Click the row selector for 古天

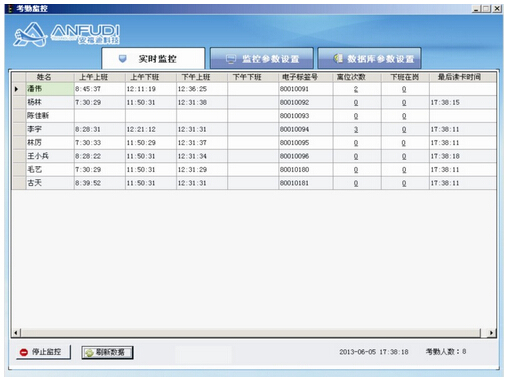19,183
